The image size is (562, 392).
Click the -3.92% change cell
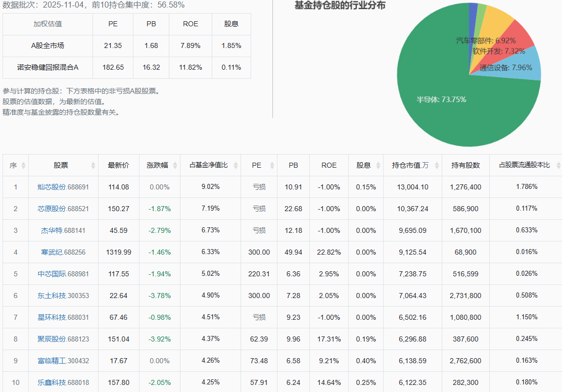coord(160,339)
